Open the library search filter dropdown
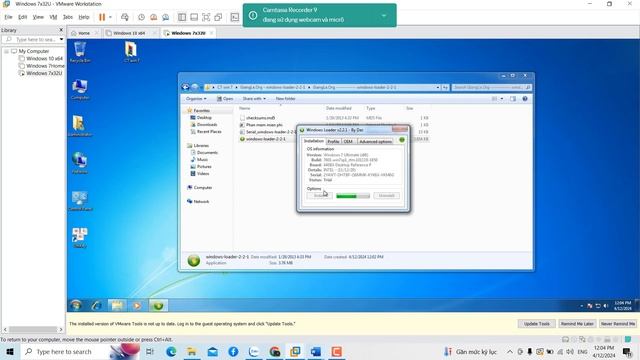Screen dimensions: 640x360 tap(61, 40)
